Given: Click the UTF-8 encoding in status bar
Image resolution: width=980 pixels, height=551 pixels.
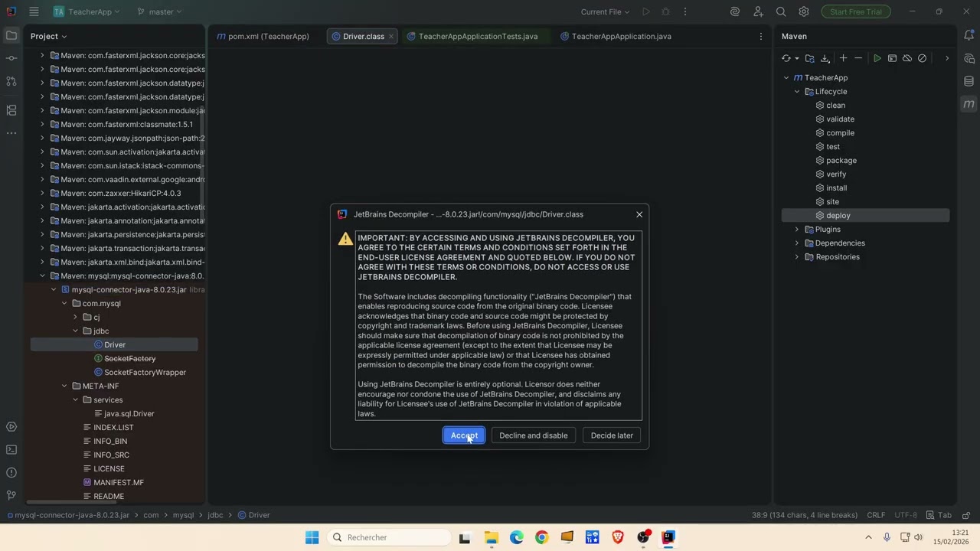Looking at the screenshot, I should 906,515.
